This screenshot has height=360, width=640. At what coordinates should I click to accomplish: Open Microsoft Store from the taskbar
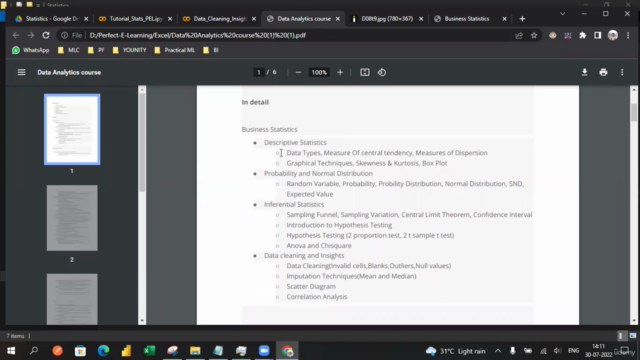pyautogui.click(x=80, y=351)
